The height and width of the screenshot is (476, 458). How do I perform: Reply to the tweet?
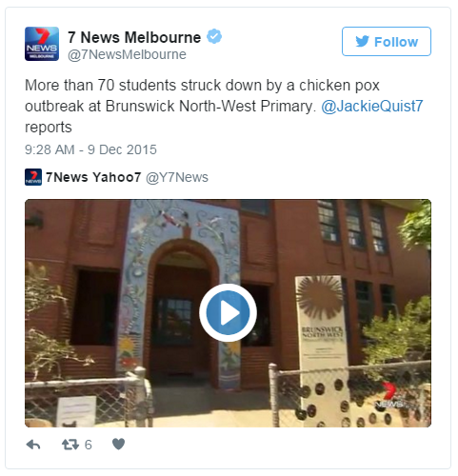pyautogui.click(x=33, y=445)
